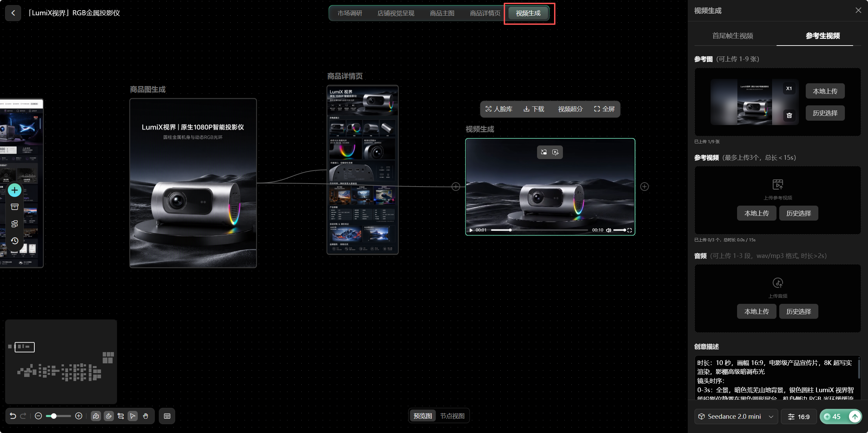Click the upload audio icon
This screenshot has height=433, width=868.
click(778, 283)
